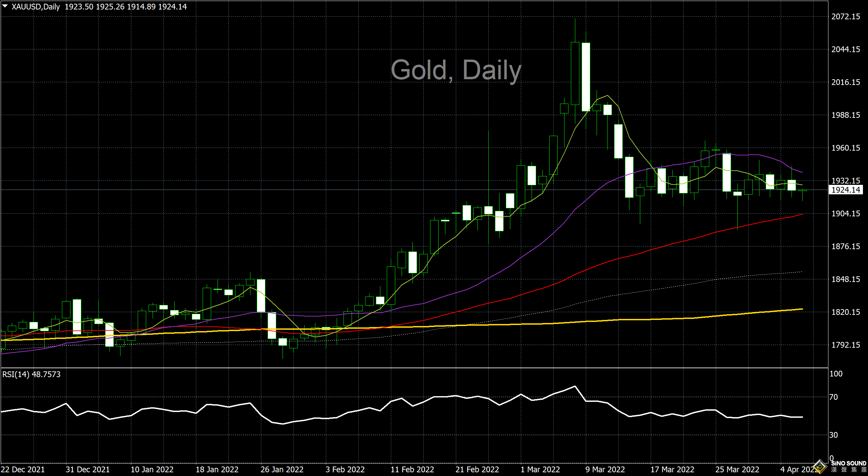Click the 22 Dec 2021 date label

pos(23,470)
